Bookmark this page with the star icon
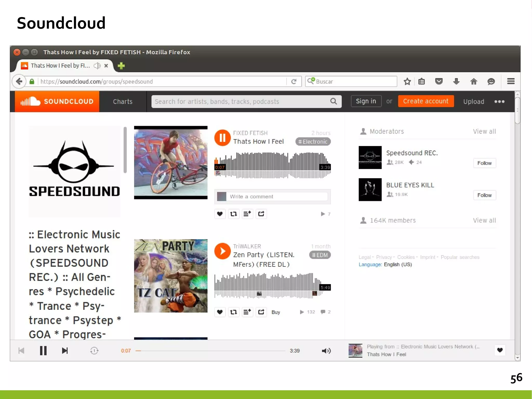Viewport: 532px width, 399px height. pyautogui.click(x=407, y=82)
